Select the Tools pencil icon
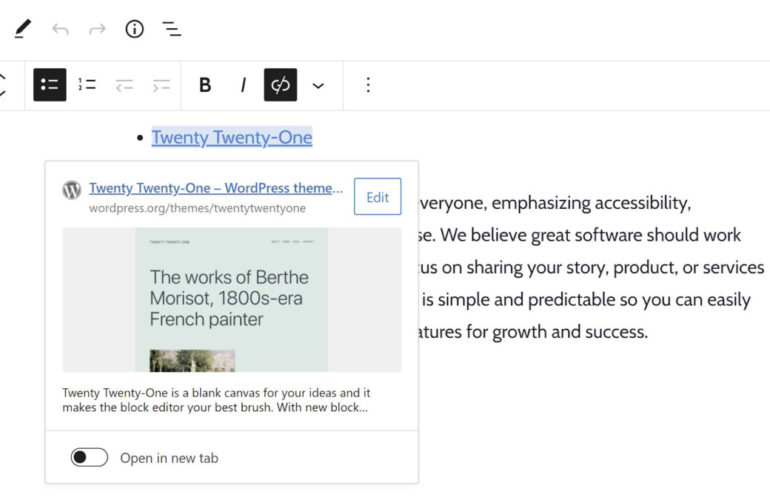770x500 pixels. pos(22,29)
